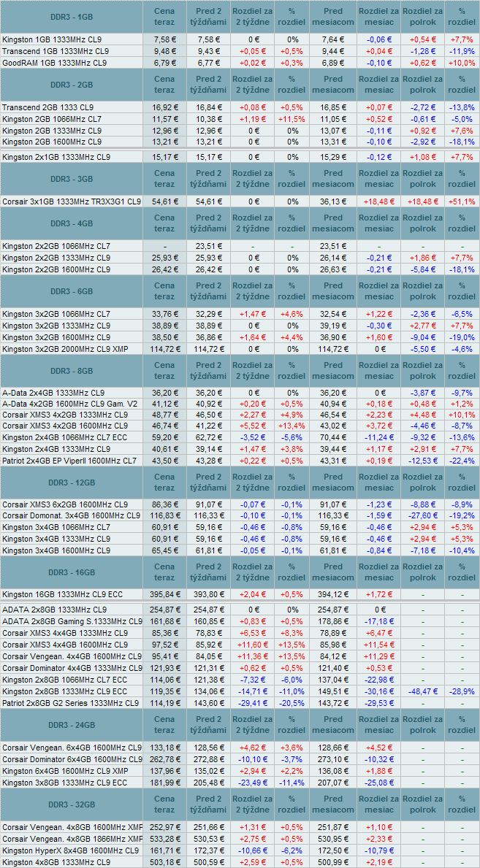480x868 pixels.
Task: Click "Kingston 2x2GB 1600MHz CL9" product name
Action: (x=56, y=269)
